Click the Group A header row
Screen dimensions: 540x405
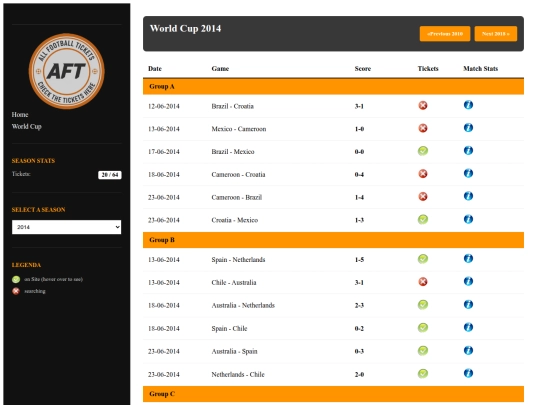click(333, 86)
